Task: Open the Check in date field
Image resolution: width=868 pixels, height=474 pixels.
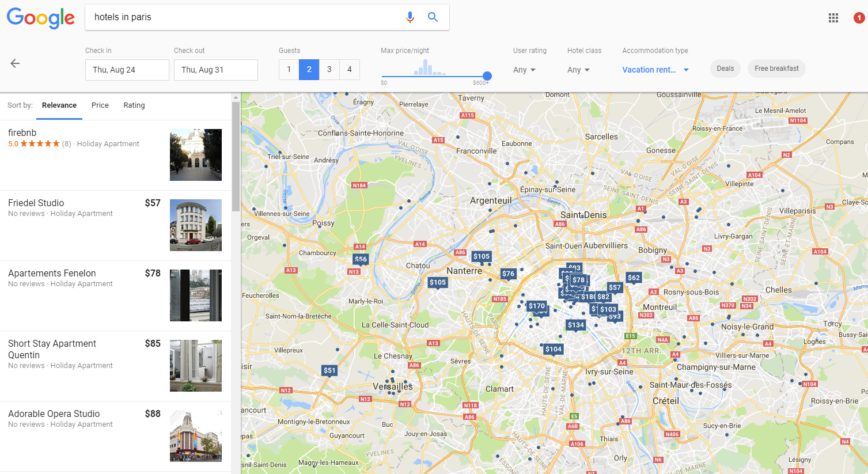Action: point(127,70)
